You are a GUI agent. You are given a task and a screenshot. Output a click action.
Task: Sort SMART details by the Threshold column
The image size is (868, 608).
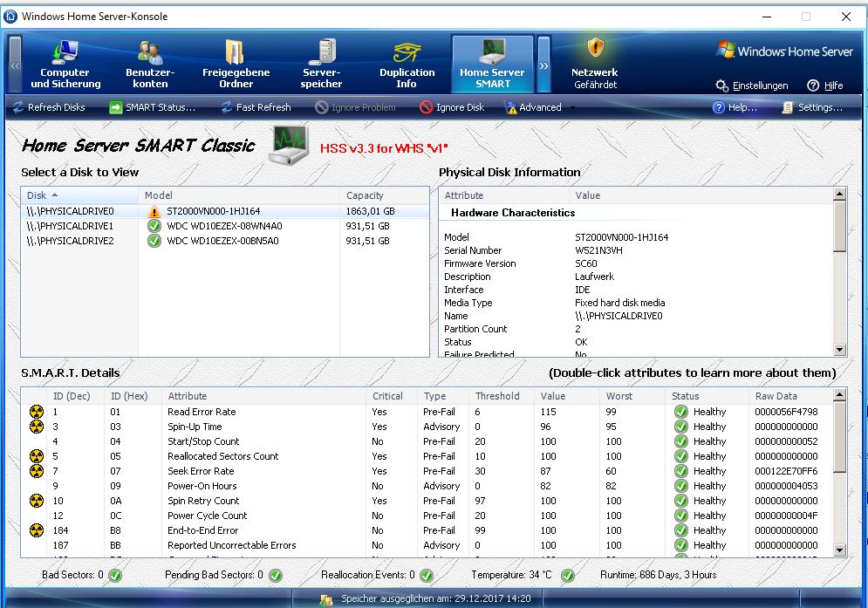pyautogui.click(x=502, y=396)
